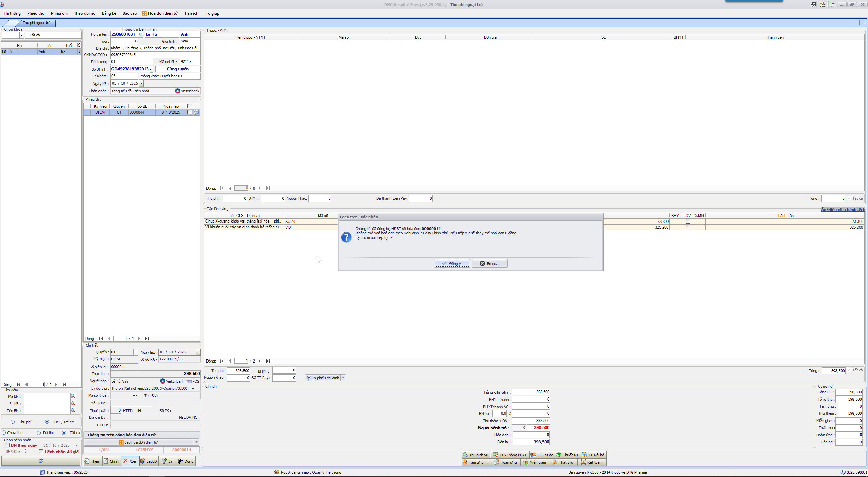868x477 pixels.
Task: Tick the Bệnh nhân 48 giờ checkbox
Action: point(41,452)
